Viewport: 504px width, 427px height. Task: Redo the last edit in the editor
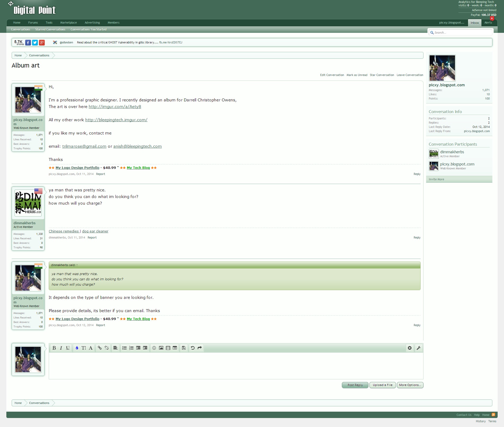(200, 348)
